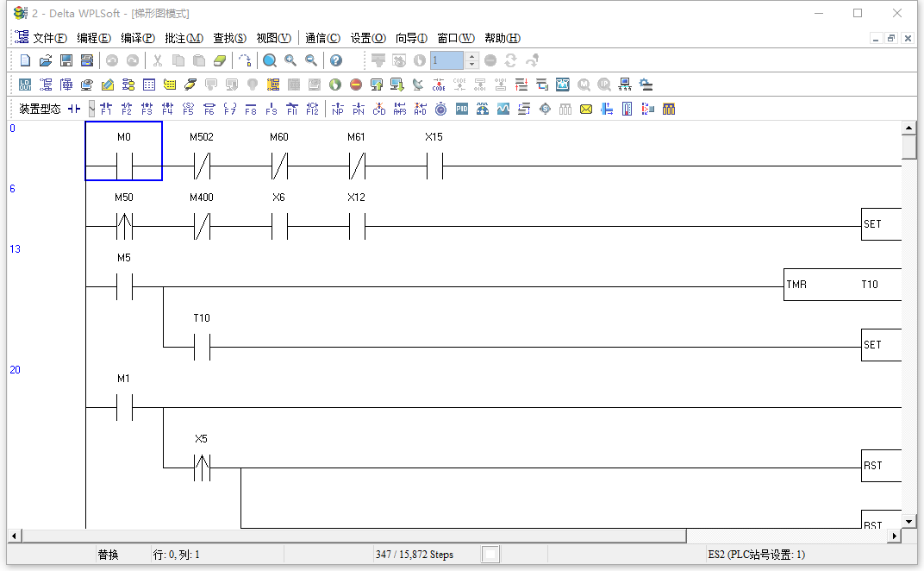Click the stopwatch timer icon
The width and height of the screenshot is (924, 571).
tap(440, 110)
